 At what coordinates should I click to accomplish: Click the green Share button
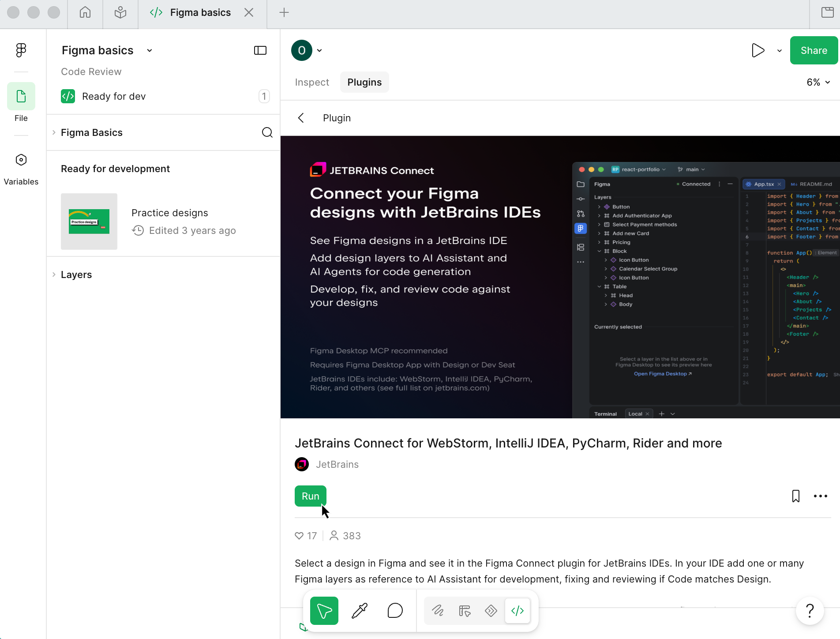pyautogui.click(x=814, y=50)
